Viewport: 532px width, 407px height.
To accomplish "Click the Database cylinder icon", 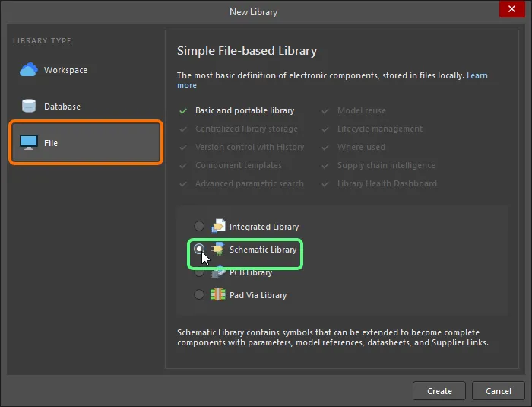I will [29, 106].
